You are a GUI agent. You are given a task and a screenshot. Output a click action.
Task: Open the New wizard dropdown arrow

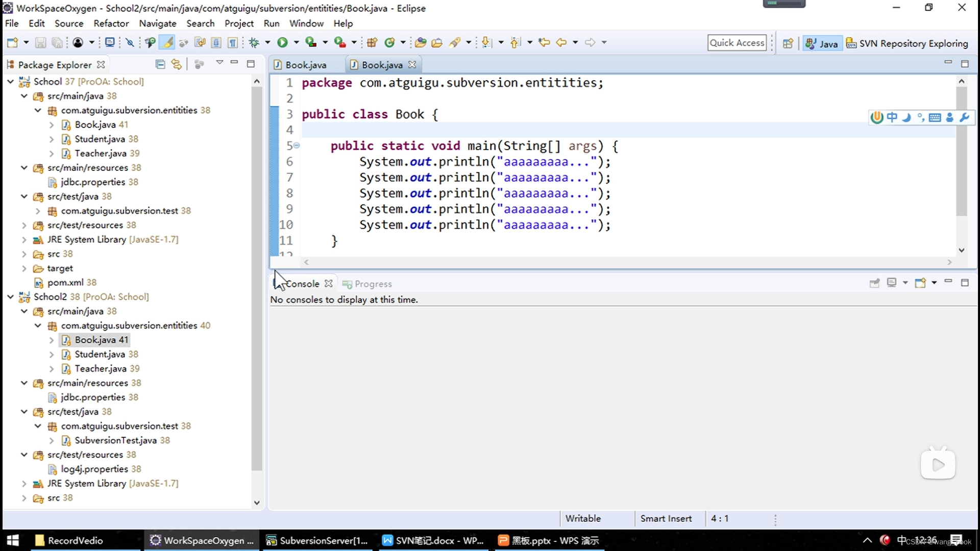[26, 43]
